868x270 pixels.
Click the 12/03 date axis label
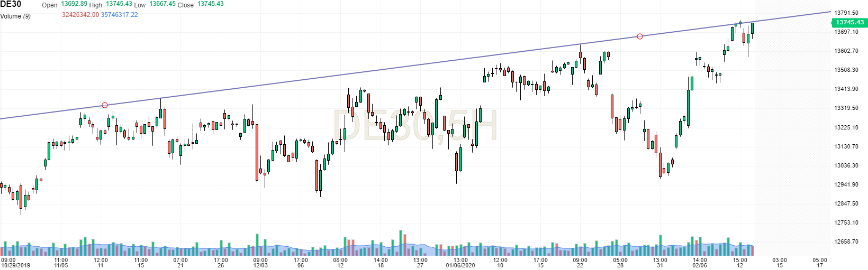[260, 265]
